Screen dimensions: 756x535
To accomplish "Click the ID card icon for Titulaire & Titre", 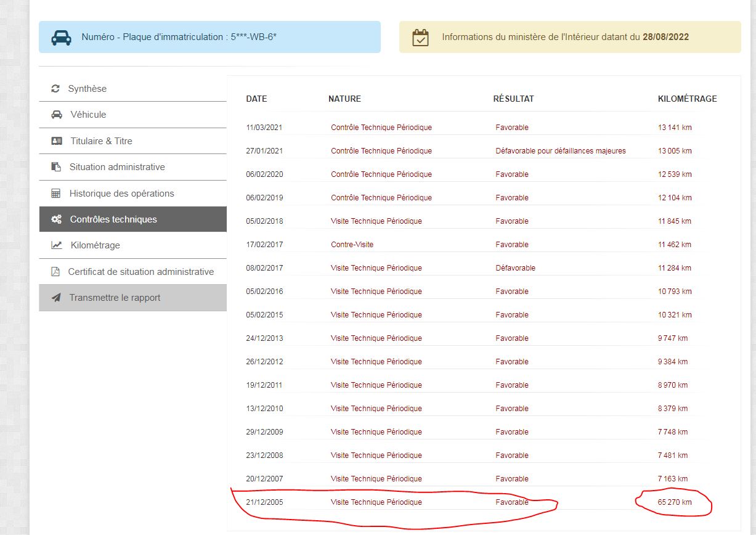I will [x=57, y=141].
